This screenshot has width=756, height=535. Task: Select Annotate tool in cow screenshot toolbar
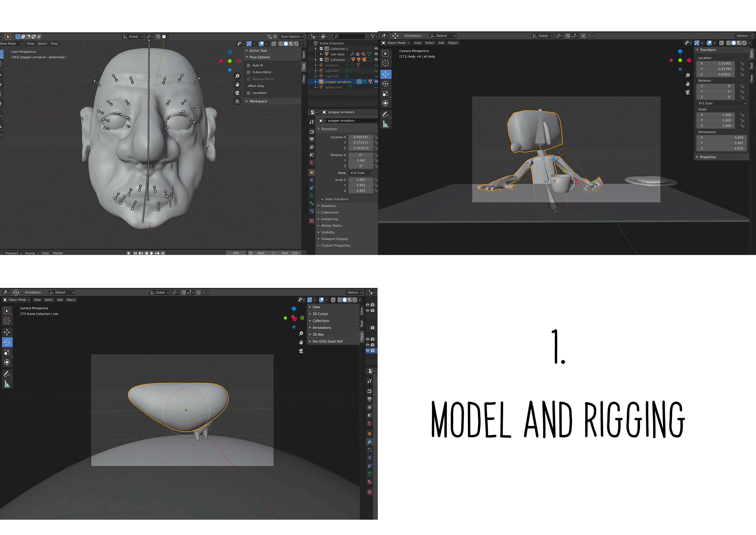click(7, 374)
